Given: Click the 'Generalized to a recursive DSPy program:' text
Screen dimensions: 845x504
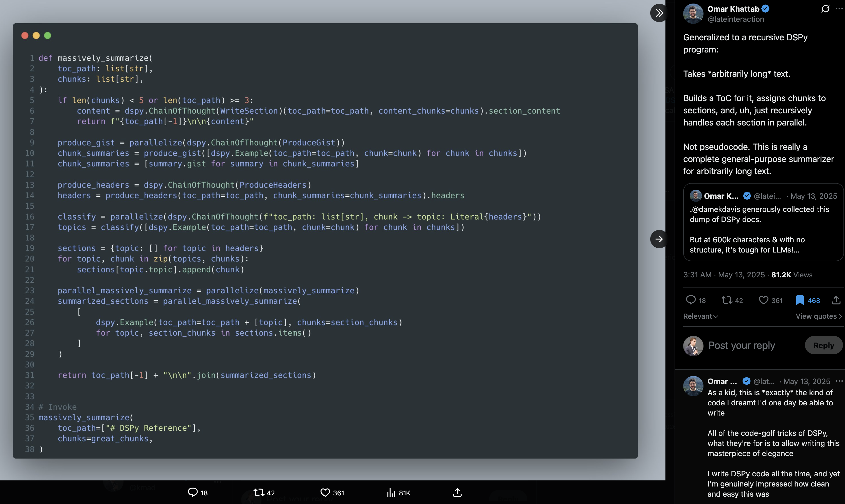Looking at the screenshot, I should pyautogui.click(x=745, y=43).
